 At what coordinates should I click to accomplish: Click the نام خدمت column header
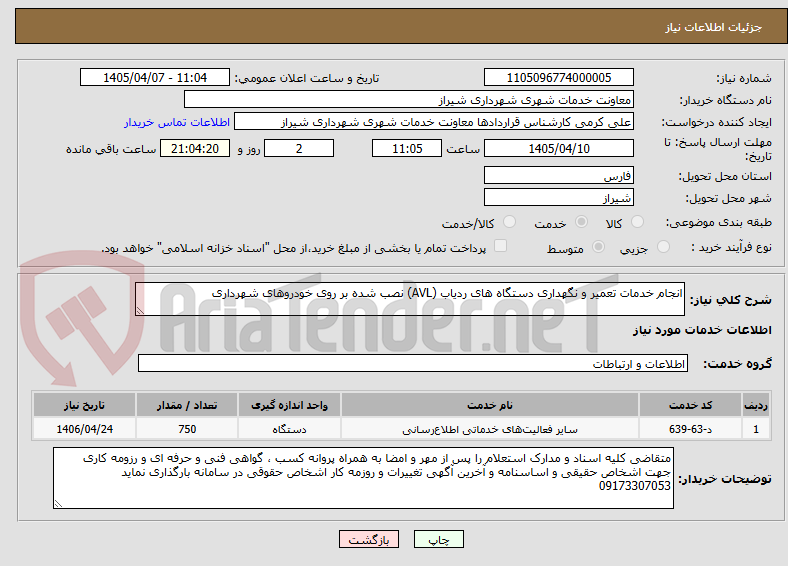490,405
